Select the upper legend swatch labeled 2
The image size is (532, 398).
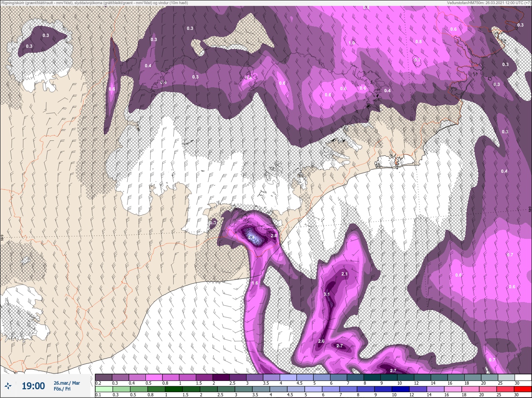(x=222, y=377)
